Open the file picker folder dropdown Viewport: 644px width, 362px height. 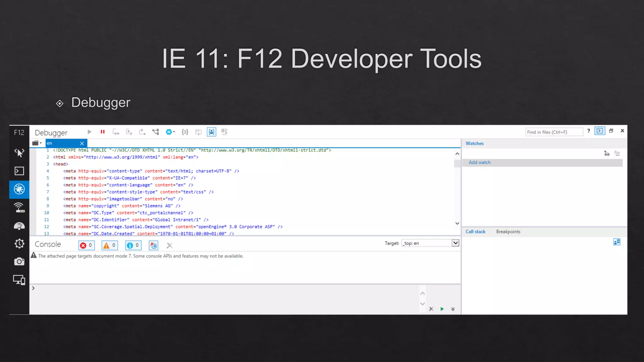point(37,143)
